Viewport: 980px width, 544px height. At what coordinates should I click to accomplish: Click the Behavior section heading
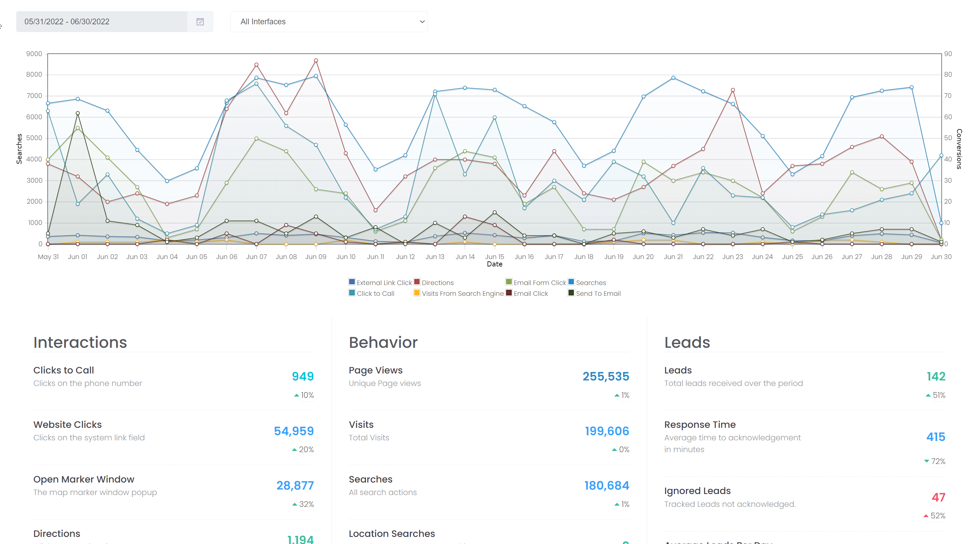point(383,342)
